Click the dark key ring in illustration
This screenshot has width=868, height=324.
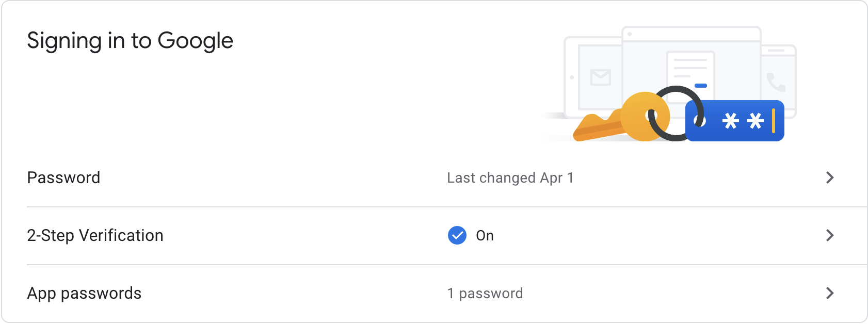click(676, 114)
